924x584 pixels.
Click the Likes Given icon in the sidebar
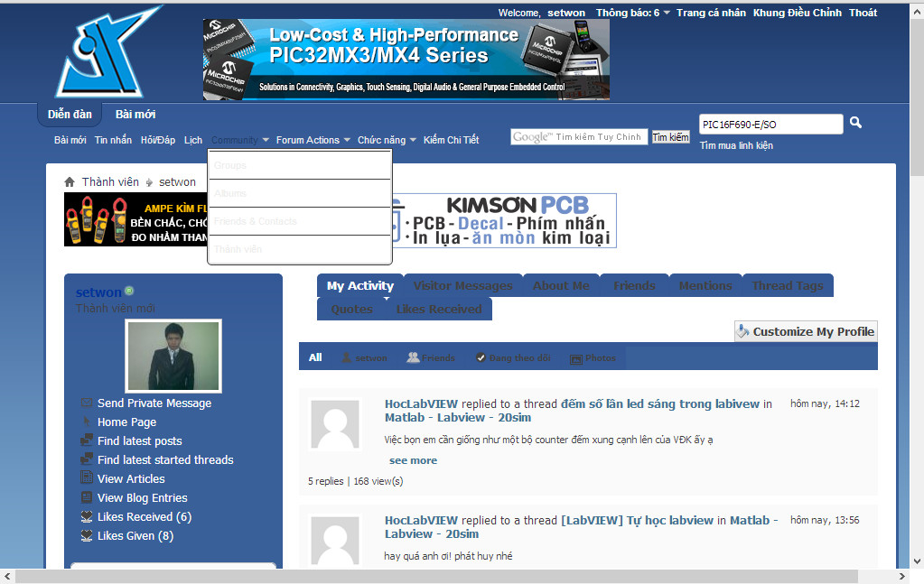tap(87, 535)
